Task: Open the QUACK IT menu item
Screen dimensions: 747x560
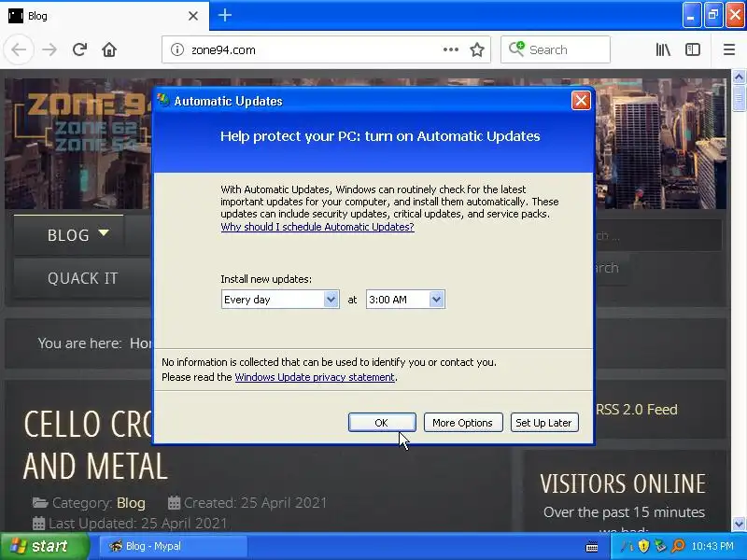Action: click(x=82, y=278)
